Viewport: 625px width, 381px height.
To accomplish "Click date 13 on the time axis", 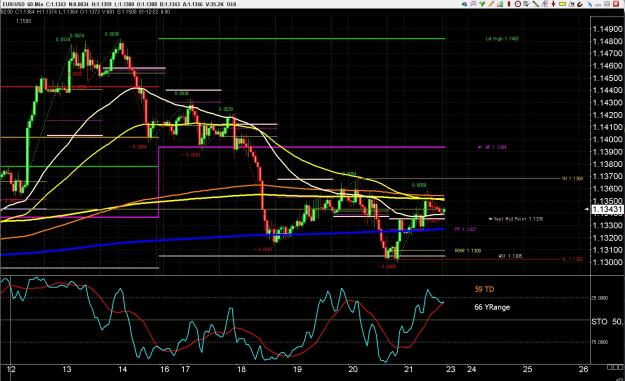I will pos(67,369).
